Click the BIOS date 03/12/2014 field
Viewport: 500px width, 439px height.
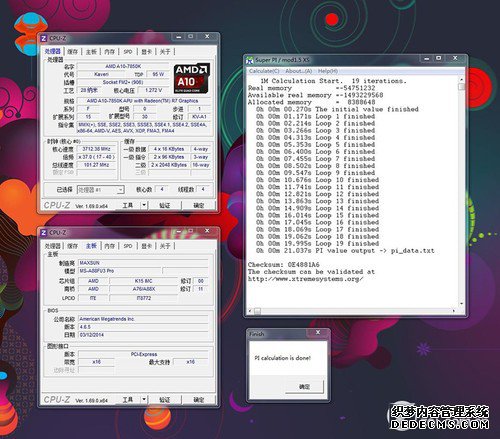143,335
